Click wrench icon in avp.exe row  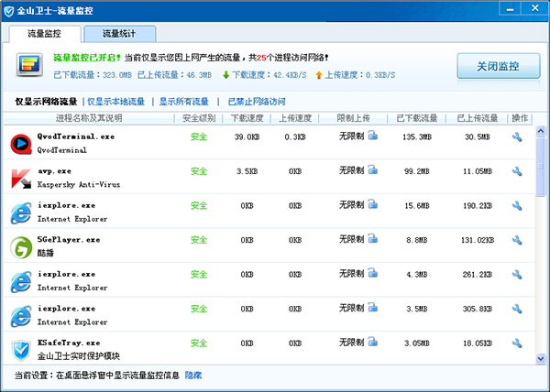[x=517, y=171]
